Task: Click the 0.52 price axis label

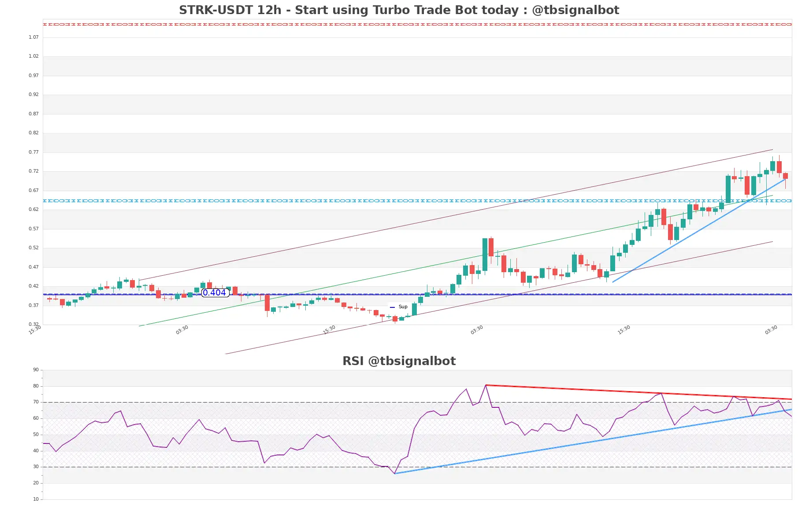Action: click(33, 248)
